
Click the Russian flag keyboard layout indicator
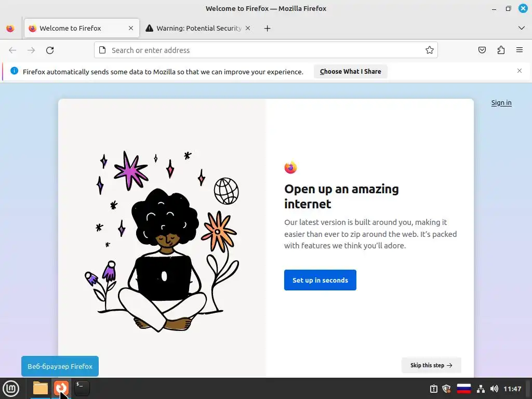[464, 389]
